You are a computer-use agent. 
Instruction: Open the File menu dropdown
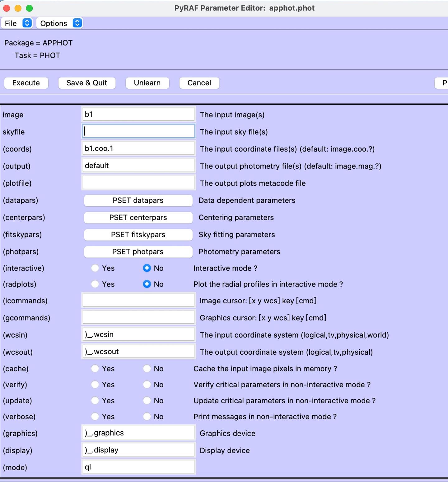click(17, 23)
